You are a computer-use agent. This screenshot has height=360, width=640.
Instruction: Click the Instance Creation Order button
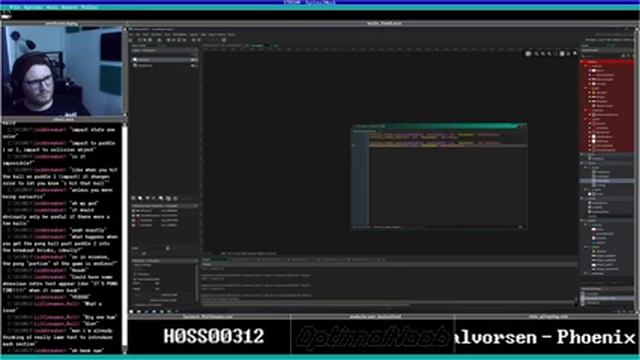tap(164, 300)
